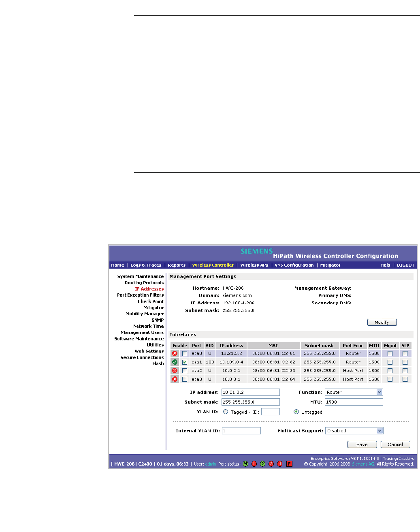Screen dimensions: 420x532
Task: Open System Maintenance in the sidebar
Action: 141,276
